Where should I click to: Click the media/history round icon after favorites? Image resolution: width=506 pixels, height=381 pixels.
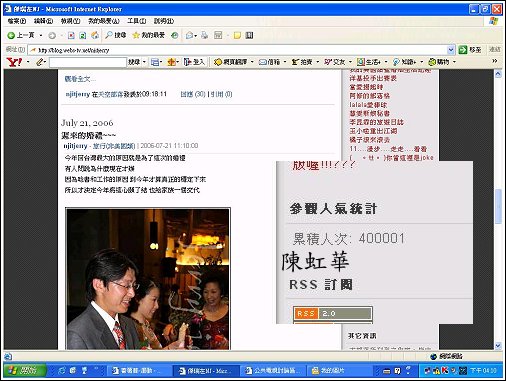click(x=174, y=35)
